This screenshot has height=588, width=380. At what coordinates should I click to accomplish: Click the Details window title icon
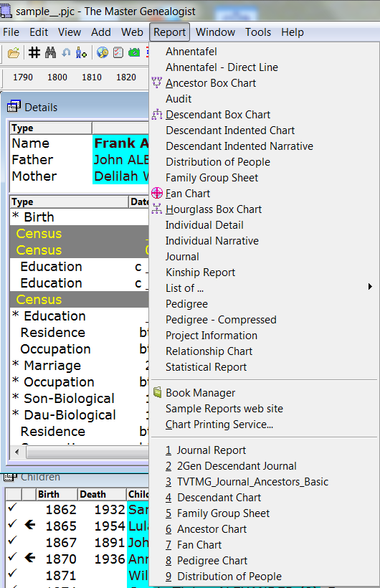(x=14, y=107)
